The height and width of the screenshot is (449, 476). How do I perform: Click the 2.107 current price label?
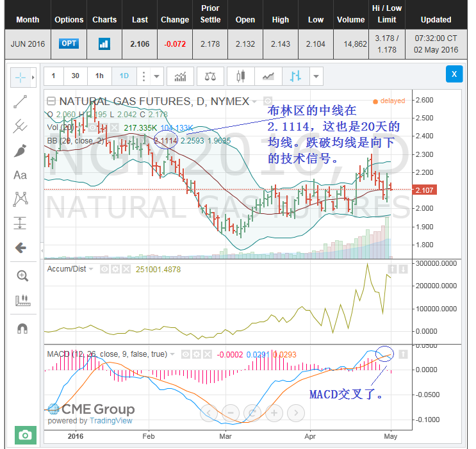click(425, 190)
